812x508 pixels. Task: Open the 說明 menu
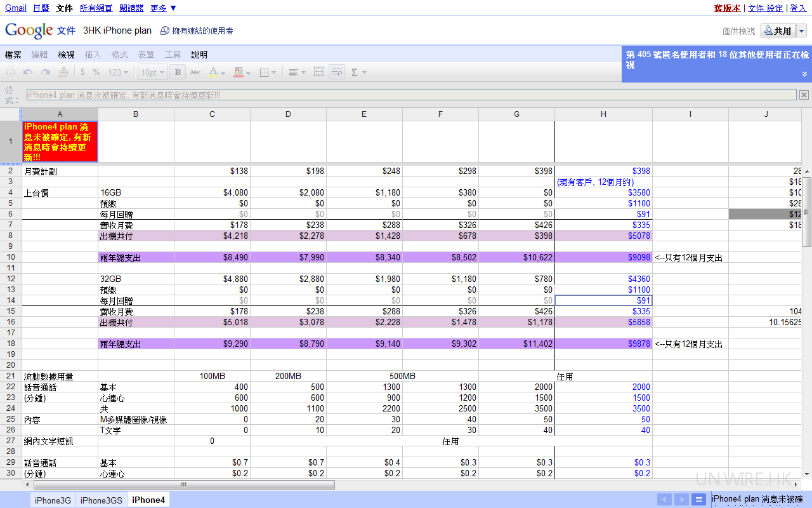pyautogui.click(x=199, y=55)
